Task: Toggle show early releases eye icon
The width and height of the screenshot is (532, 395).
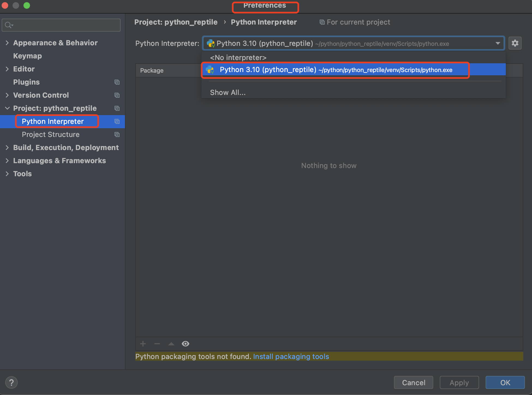Action: pos(186,344)
